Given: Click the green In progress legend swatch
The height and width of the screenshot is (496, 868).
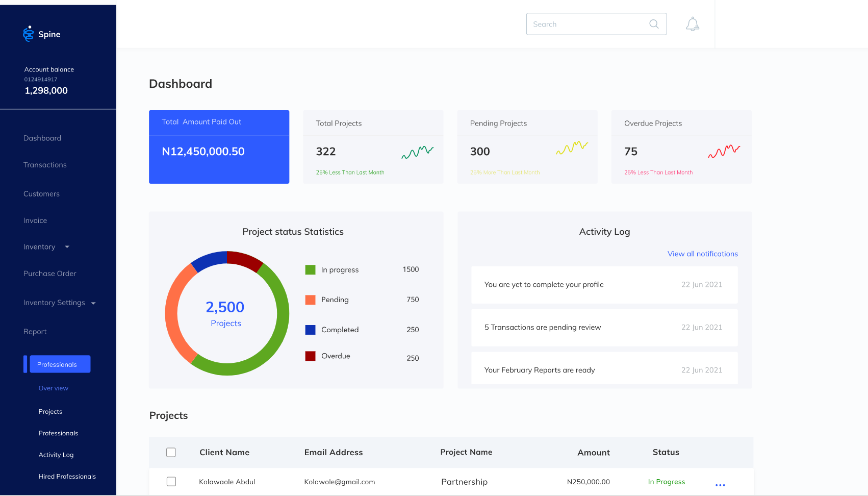Looking at the screenshot, I should click(x=310, y=269).
